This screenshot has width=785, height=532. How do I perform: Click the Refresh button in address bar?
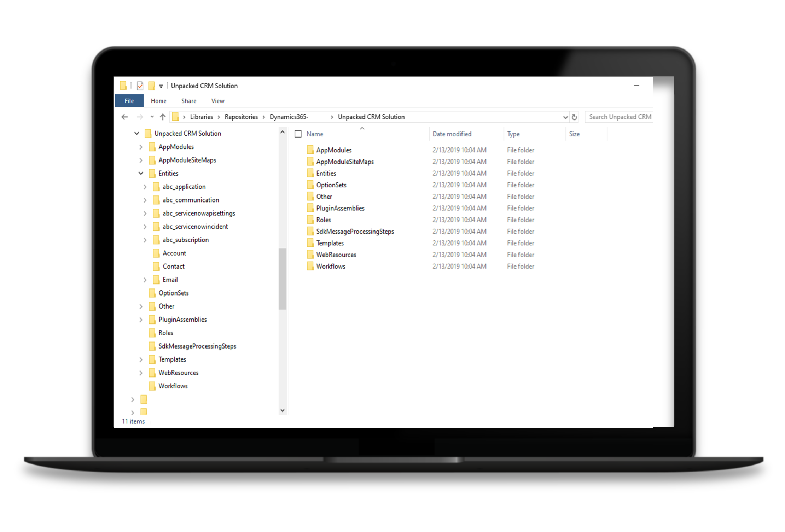(575, 117)
